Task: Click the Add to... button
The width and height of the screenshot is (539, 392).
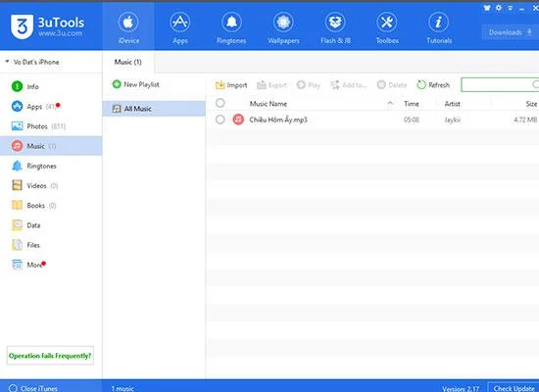Action: 348,85
